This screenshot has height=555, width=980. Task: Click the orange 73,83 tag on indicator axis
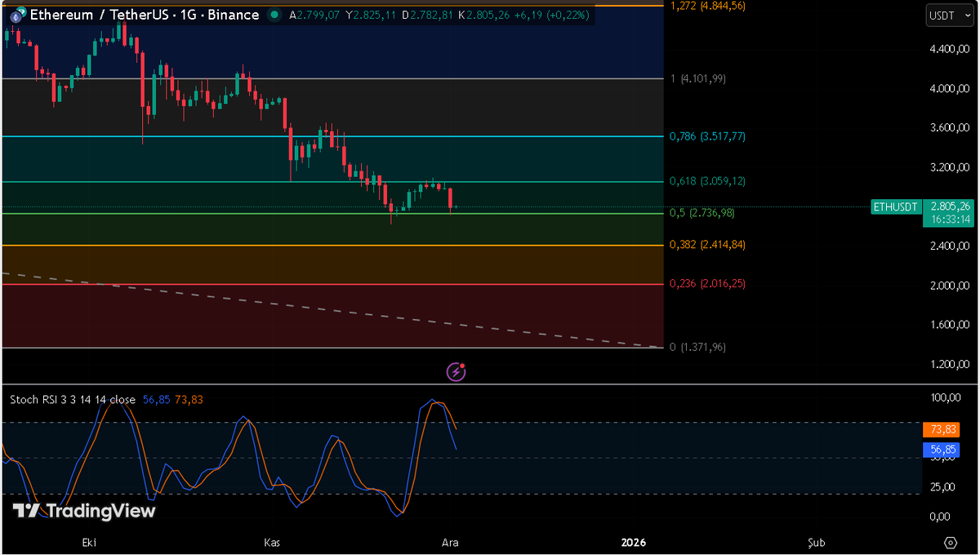(x=941, y=429)
